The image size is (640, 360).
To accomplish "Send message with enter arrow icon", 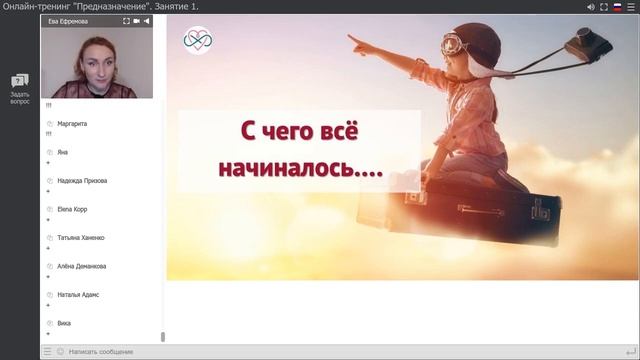I will [631, 351].
